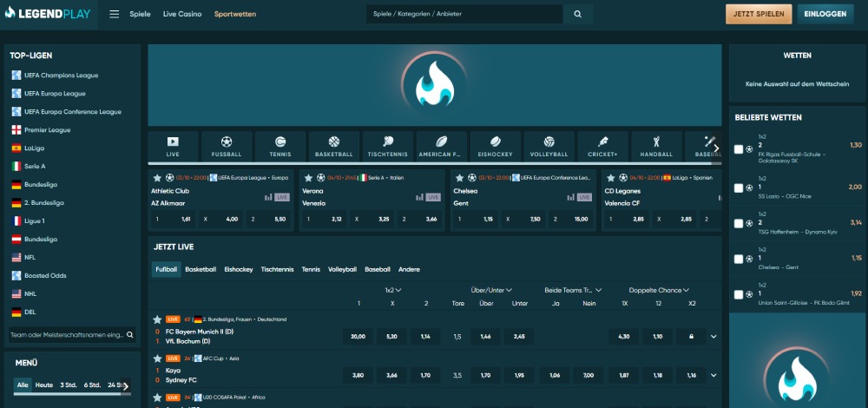Tick the Chelsea - Gent popular bet checkbox

click(x=739, y=259)
